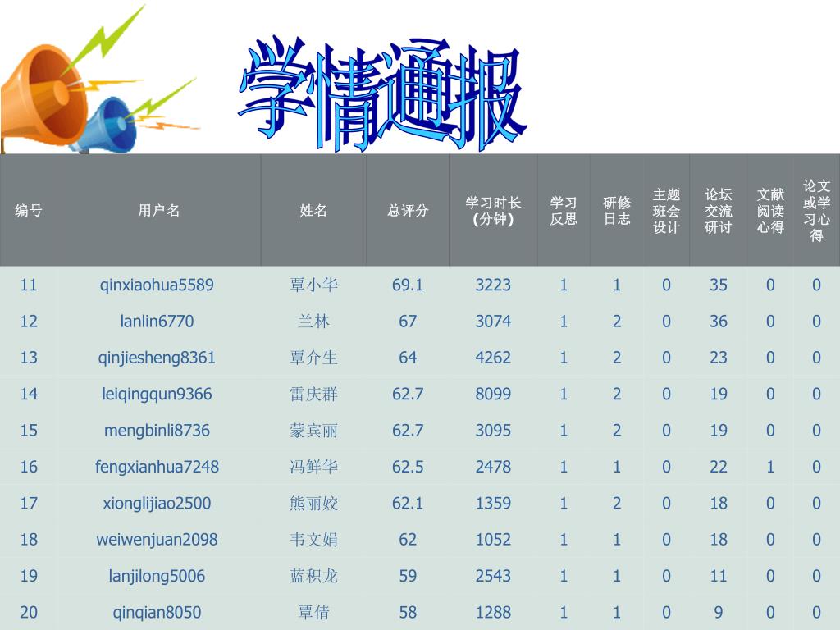This screenshot has width=840, height=630.
Task: Click the 学习反思 column header
Action: tap(564, 211)
